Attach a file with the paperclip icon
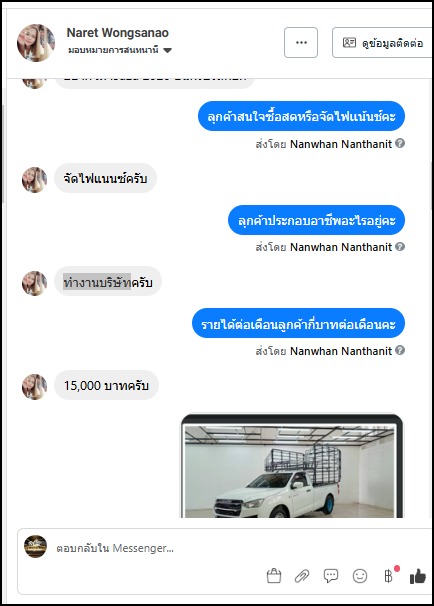Image resolution: width=434 pixels, height=606 pixels. click(302, 576)
